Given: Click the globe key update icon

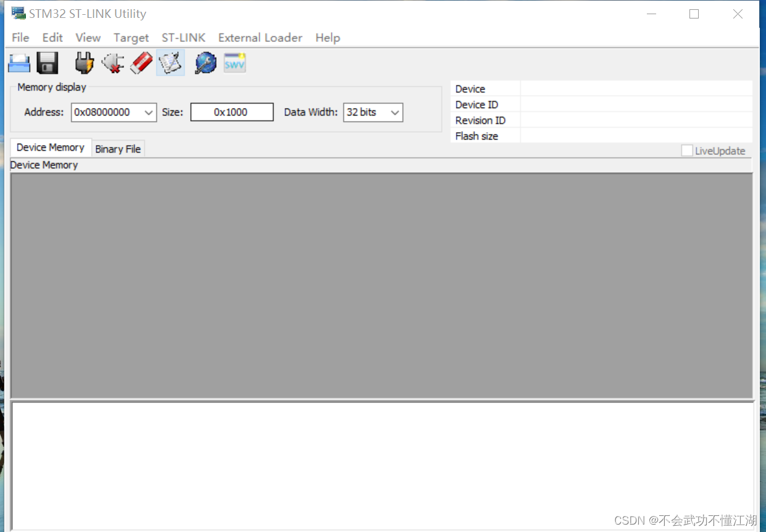Looking at the screenshot, I should tap(206, 63).
